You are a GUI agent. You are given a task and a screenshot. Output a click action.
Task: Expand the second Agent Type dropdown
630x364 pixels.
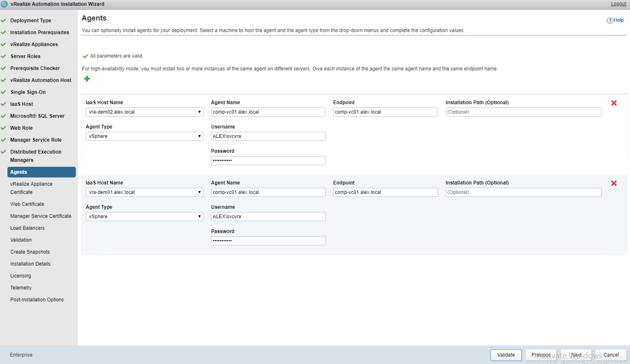pyautogui.click(x=144, y=217)
